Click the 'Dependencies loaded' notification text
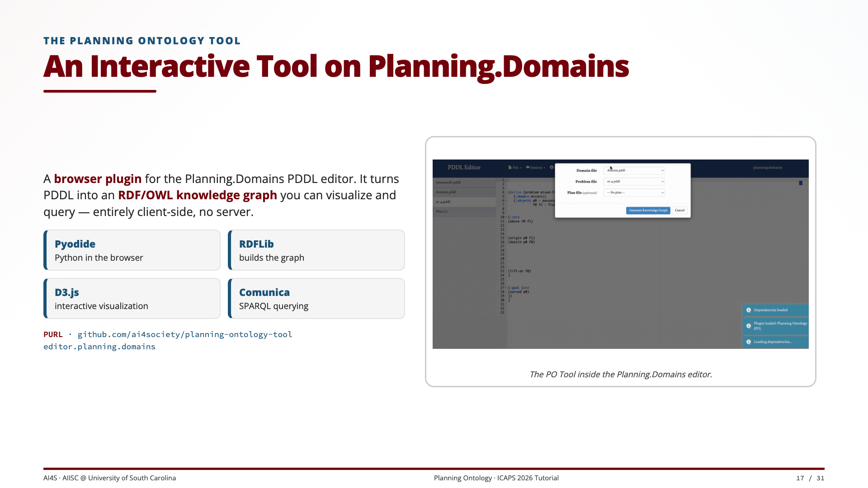The image size is (868, 488). pos(770,310)
